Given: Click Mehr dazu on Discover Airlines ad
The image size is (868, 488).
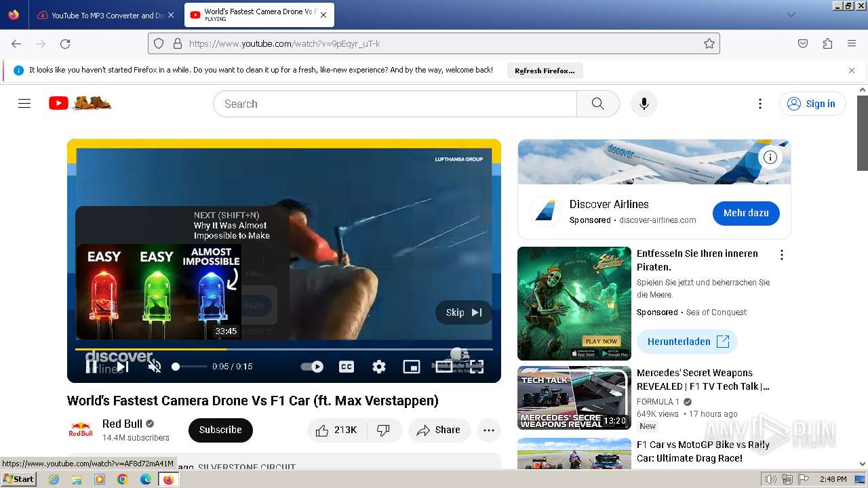Looking at the screenshot, I should pos(746,213).
